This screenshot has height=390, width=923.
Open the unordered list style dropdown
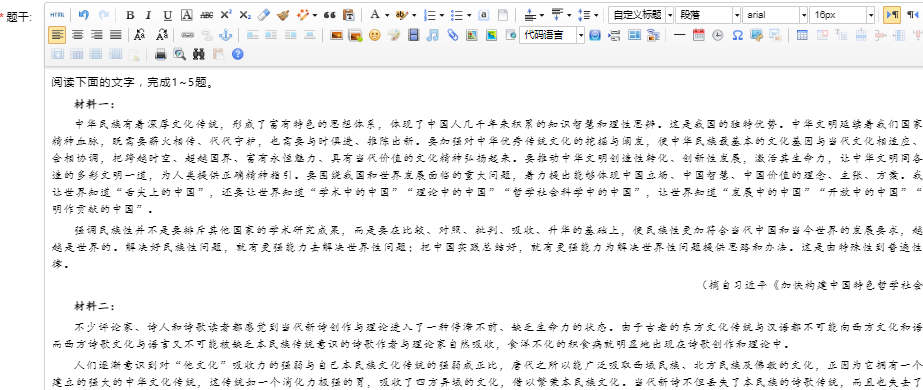pos(469,15)
